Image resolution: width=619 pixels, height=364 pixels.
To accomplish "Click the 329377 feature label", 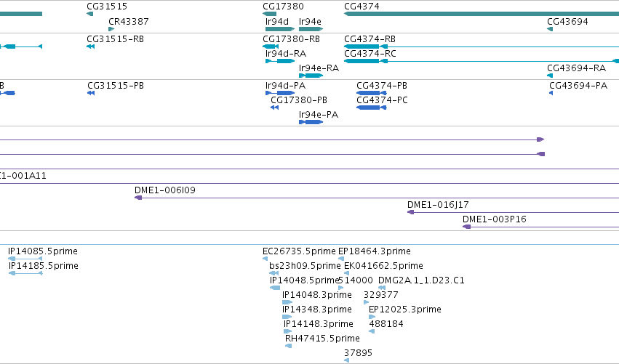I will [380, 295].
